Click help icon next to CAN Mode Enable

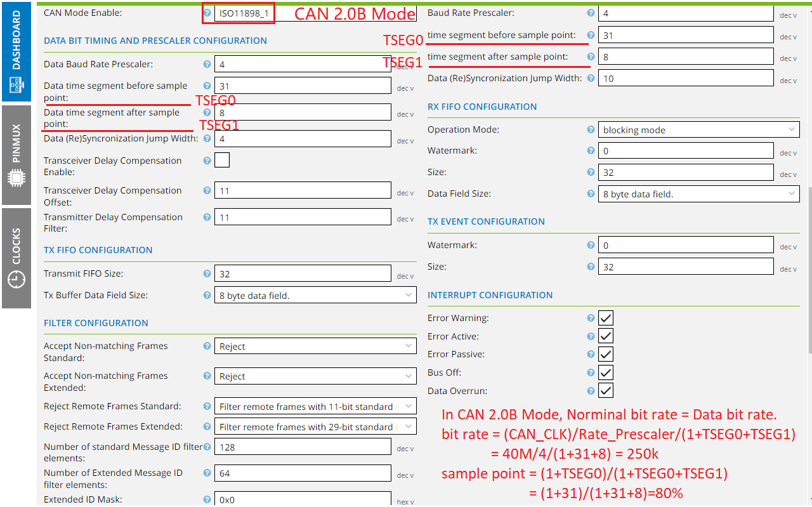[x=207, y=13]
